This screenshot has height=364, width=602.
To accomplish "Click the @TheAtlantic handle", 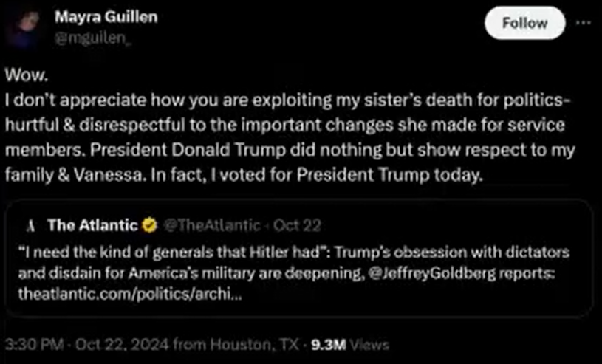I will (210, 224).
